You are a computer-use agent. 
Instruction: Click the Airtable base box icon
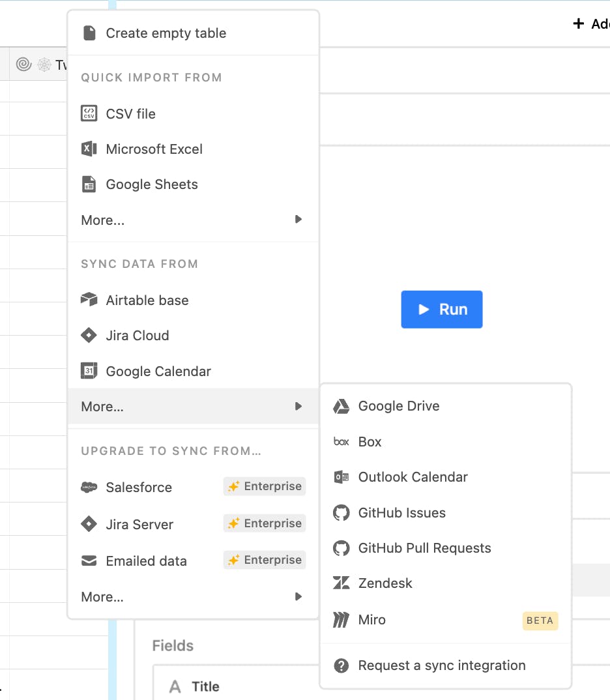(89, 300)
